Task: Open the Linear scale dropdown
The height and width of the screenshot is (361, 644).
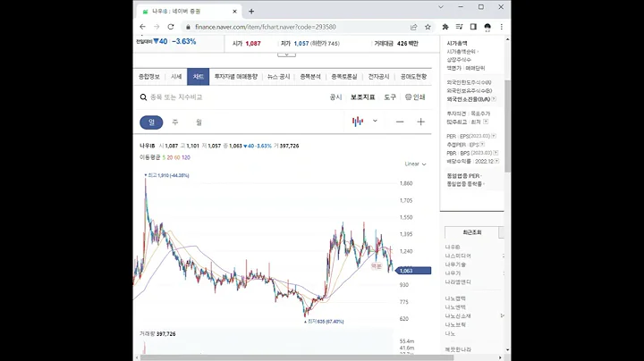Action: point(415,164)
